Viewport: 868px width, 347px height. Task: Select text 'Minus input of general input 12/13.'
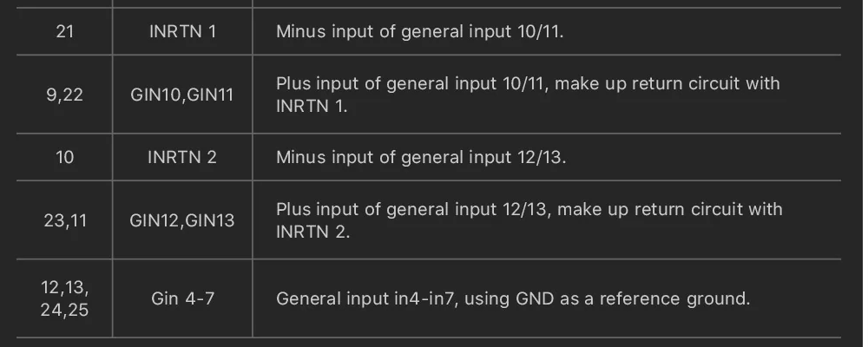(x=421, y=157)
